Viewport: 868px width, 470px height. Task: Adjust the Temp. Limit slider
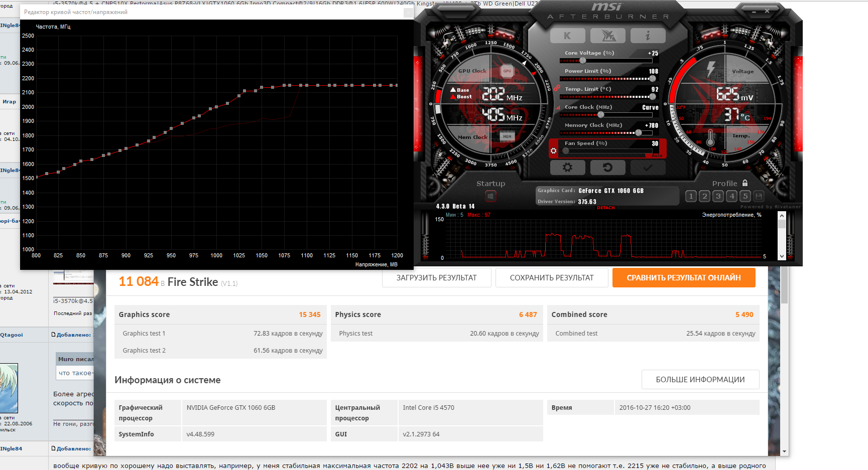(606, 97)
